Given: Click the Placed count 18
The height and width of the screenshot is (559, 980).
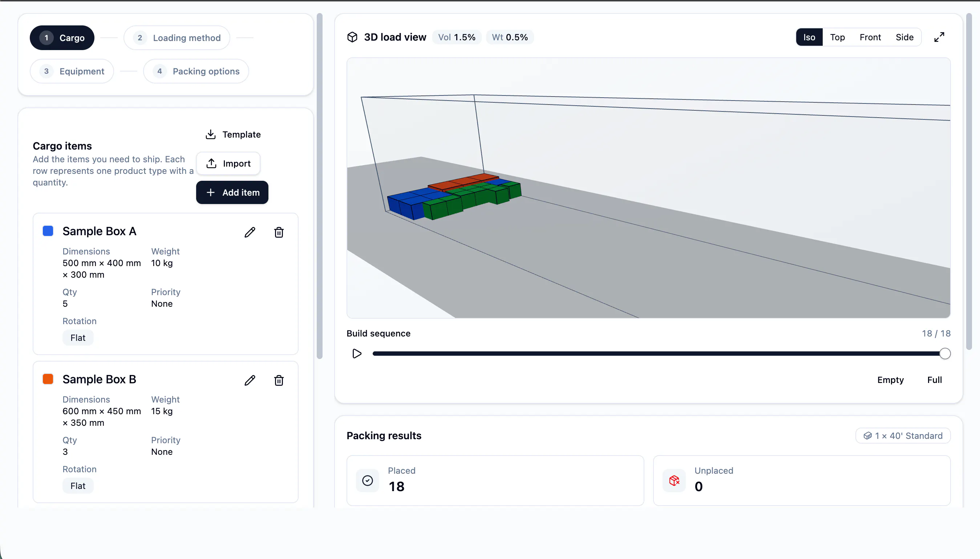Looking at the screenshot, I should (x=396, y=487).
